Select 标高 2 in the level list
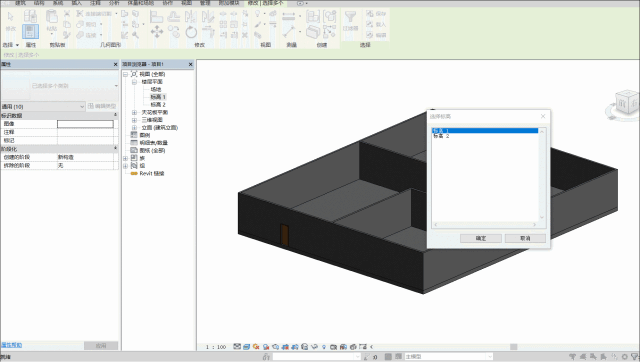This screenshot has height=362, width=640. click(441, 136)
